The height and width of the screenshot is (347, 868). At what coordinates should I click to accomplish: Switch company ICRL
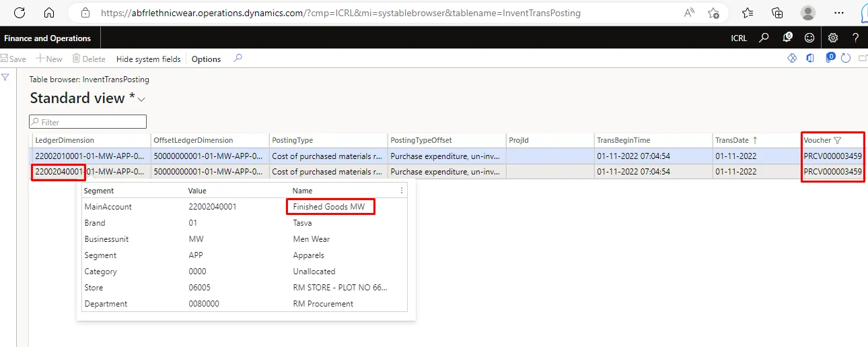(739, 38)
